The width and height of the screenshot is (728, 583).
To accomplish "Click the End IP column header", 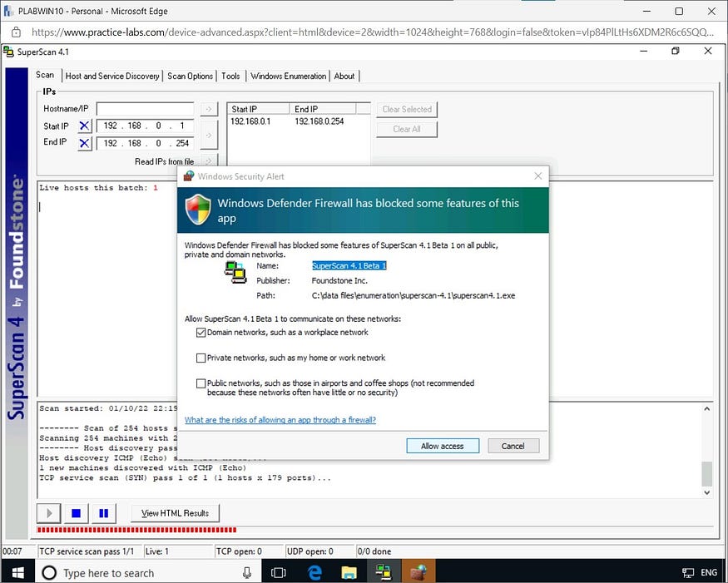I will (x=323, y=109).
